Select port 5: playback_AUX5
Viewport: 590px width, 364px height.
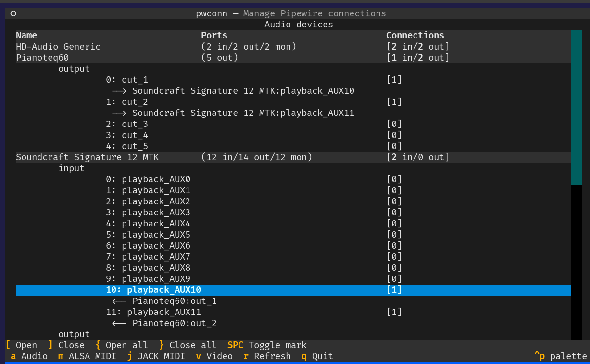coord(293,235)
